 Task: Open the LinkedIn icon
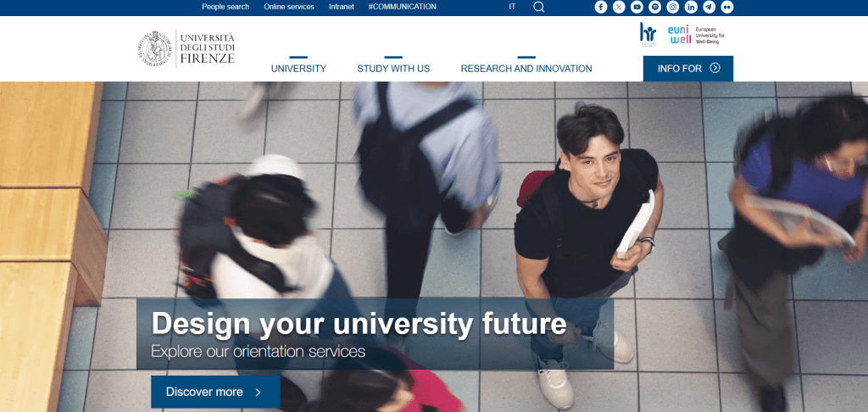(691, 7)
